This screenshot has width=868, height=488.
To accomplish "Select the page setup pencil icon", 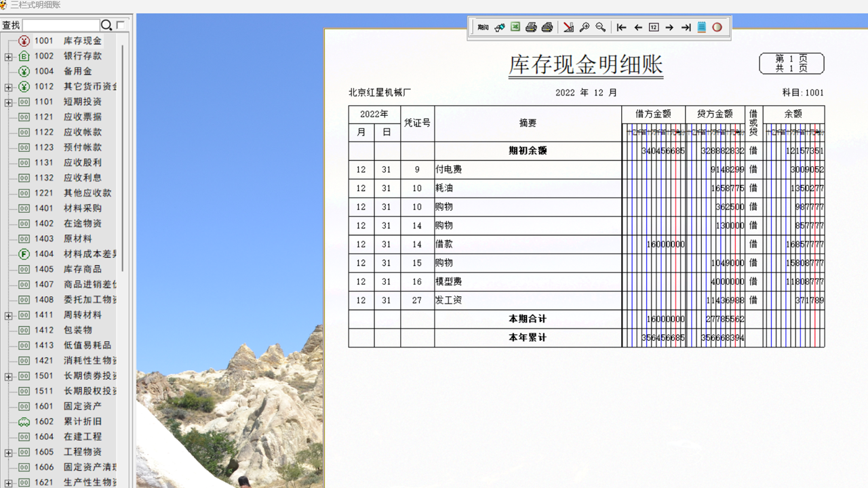I will pos(568,27).
